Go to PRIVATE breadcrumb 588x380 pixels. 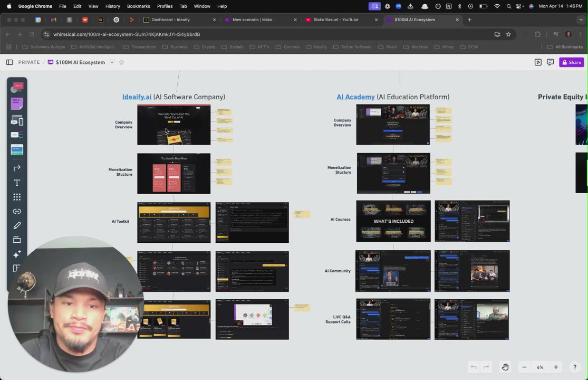(x=29, y=62)
